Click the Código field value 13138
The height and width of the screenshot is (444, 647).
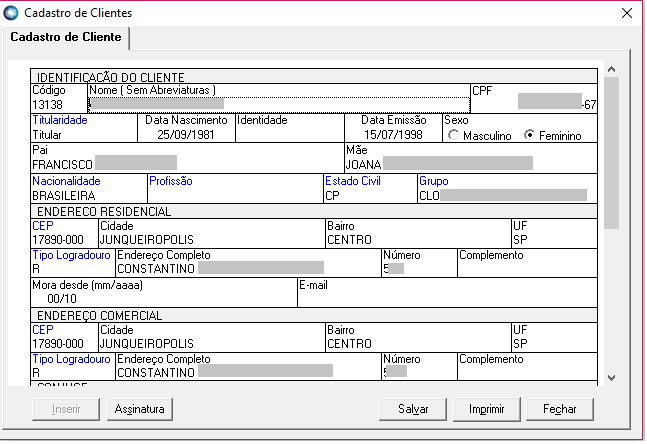pos(47,105)
